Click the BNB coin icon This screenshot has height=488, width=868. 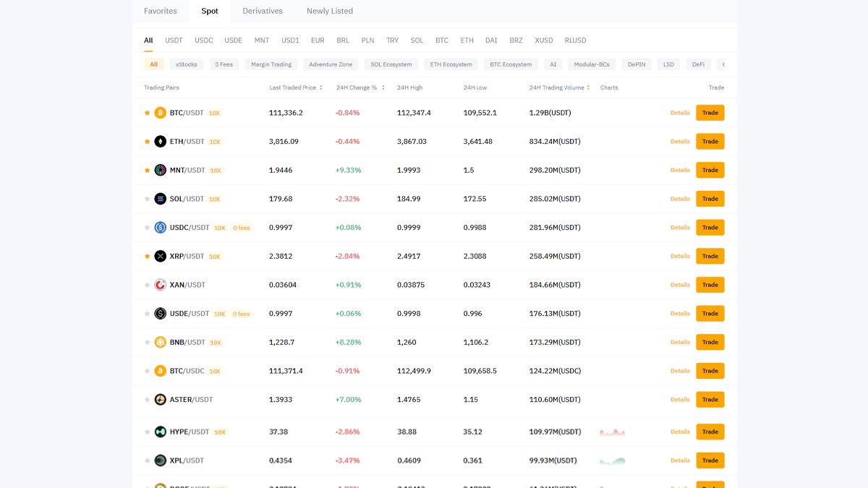pyautogui.click(x=160, y=342)
